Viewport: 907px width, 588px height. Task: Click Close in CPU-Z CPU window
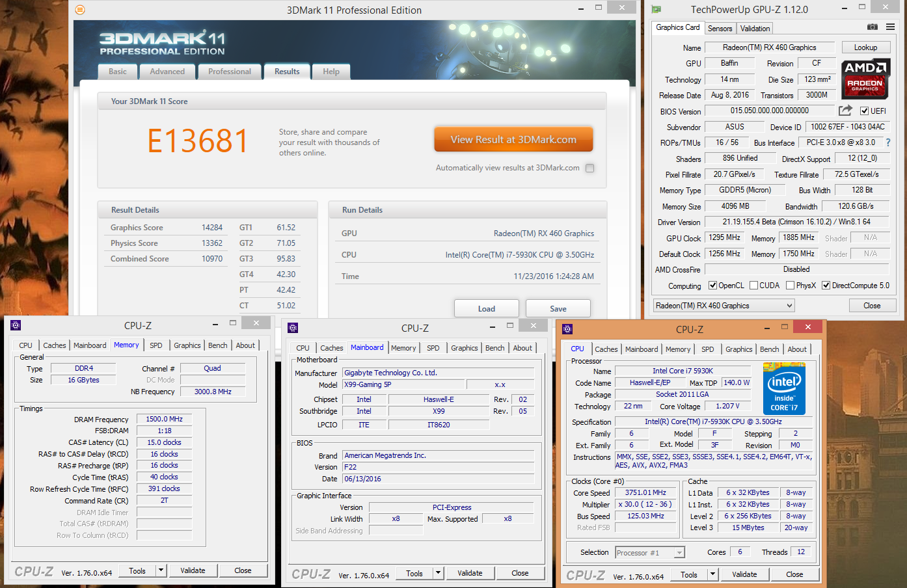[794, 574]
